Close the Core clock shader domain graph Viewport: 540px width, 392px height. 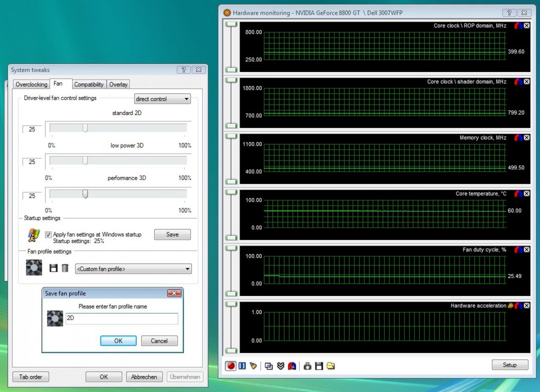pyautogui.click(x=526, y=82)
